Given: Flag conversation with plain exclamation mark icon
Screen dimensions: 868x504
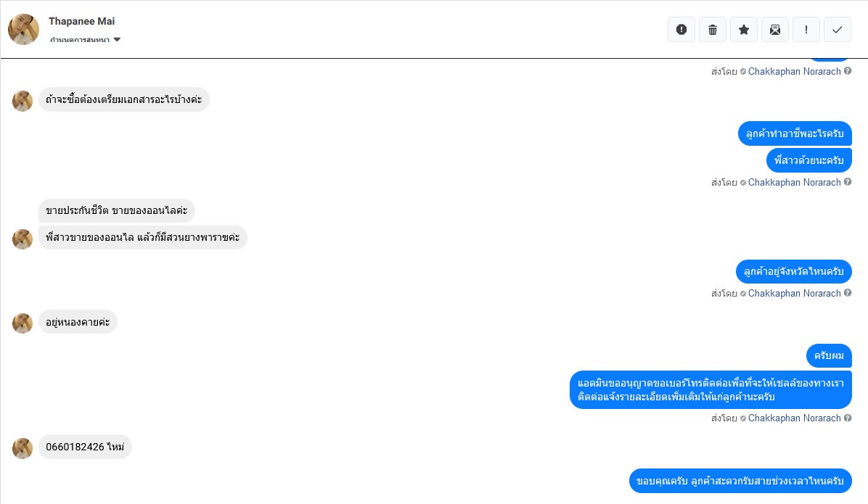Looking at the screenshot, I should coord(806,30).
